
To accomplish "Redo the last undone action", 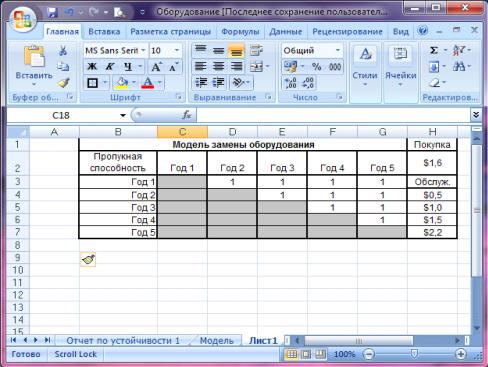I will pyautogui.click(x=94, y=13).
